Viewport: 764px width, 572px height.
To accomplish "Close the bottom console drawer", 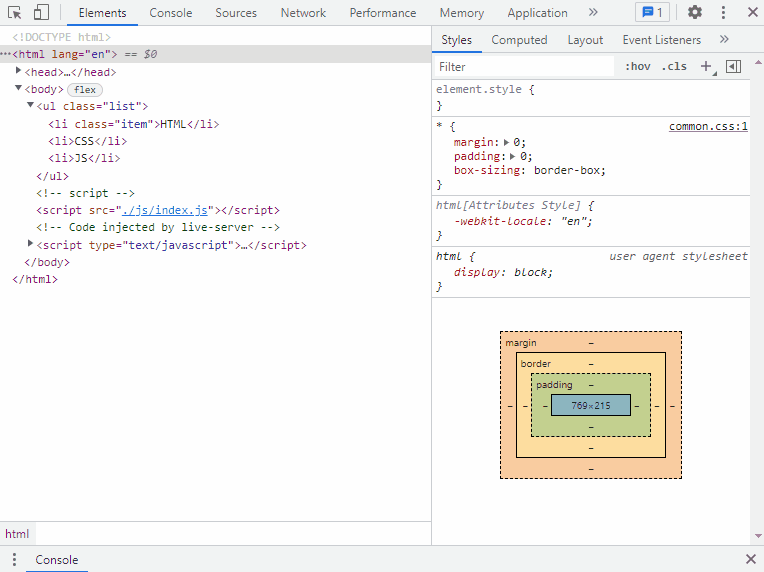I will [751, 559].
